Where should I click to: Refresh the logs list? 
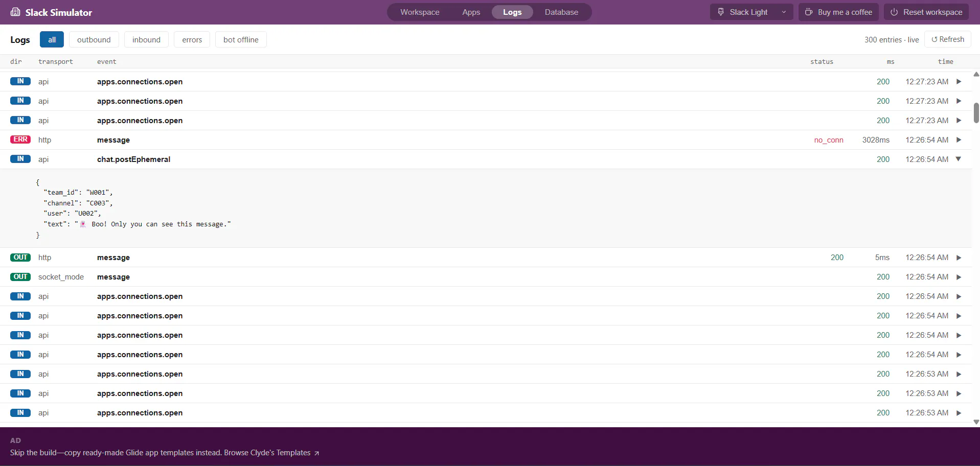point(948,39)
